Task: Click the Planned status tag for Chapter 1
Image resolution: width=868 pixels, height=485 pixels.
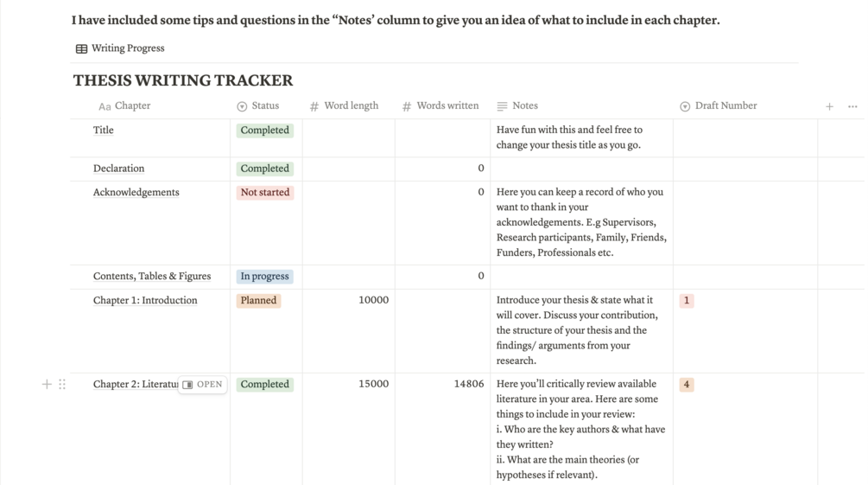Action: [258, 301]
